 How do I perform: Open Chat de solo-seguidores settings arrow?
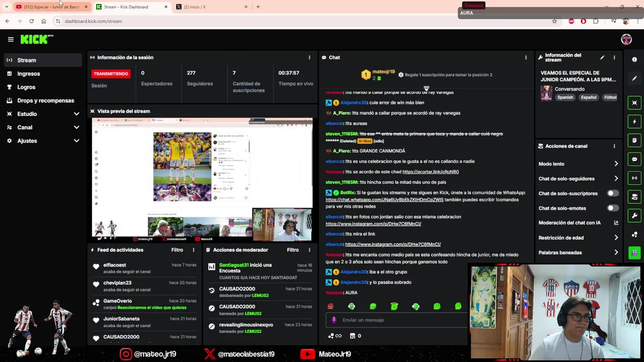click(x=616, y=178)
